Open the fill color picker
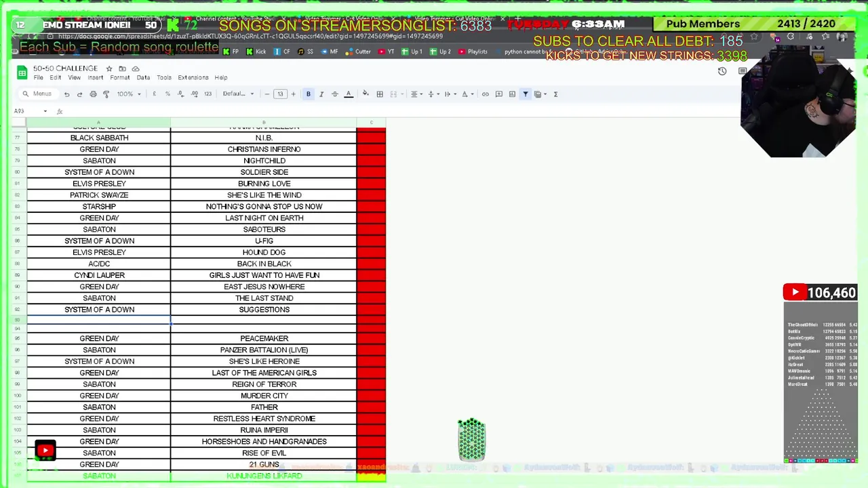868x488 pixels. [x=366, y=94]
